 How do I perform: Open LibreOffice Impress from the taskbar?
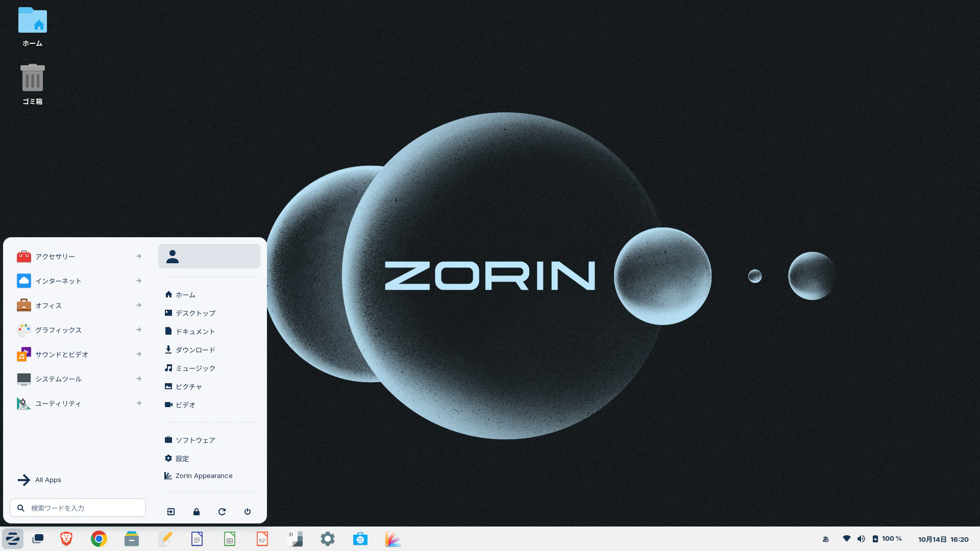262,538
